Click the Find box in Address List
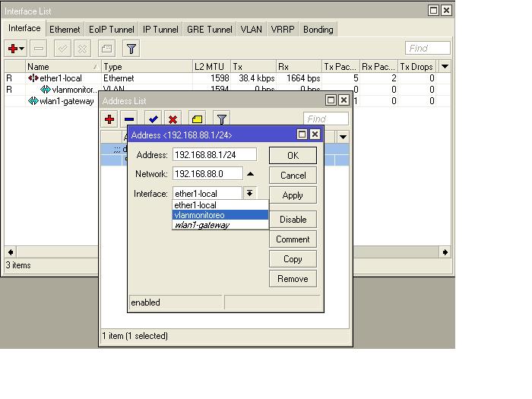 [x=326, y=119]
